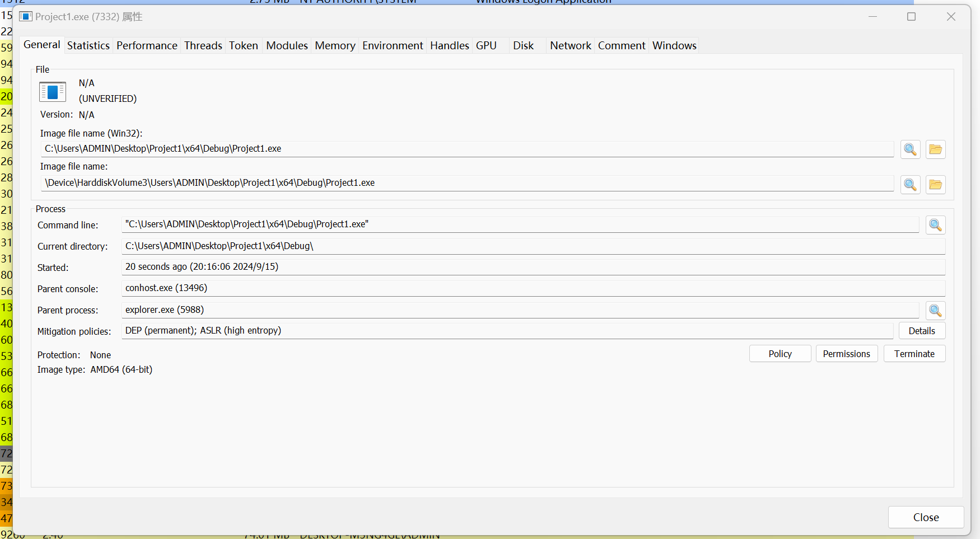Image resolution: width=980 pixels, height=539 pixels.
Task: Open the Permissions dialog
Action: coord(846,354)
